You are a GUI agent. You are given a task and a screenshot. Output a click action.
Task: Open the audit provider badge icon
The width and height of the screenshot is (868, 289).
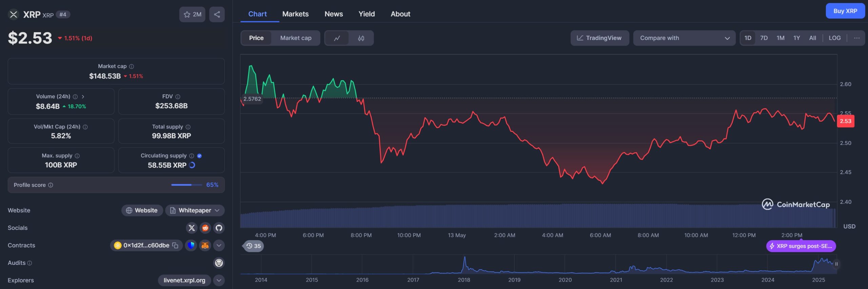pos(219,263)
